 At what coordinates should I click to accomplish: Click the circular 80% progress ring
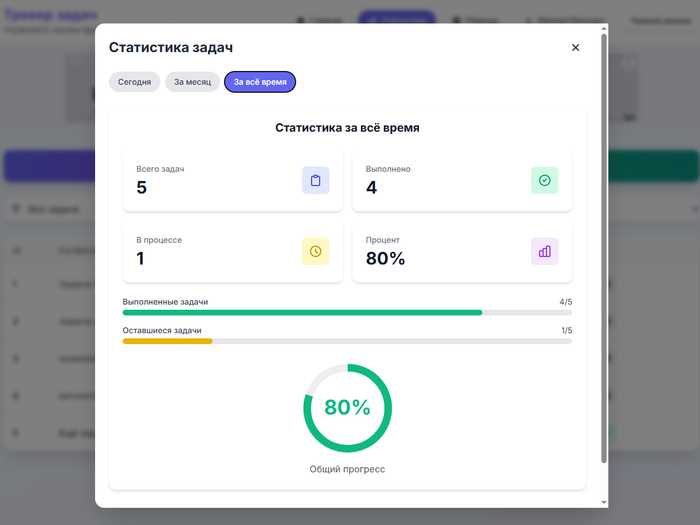tap(347, 408)
